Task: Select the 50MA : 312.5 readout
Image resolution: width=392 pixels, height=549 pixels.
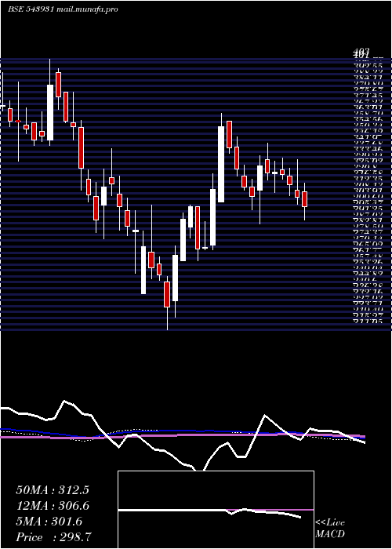Action: [53, 490]
